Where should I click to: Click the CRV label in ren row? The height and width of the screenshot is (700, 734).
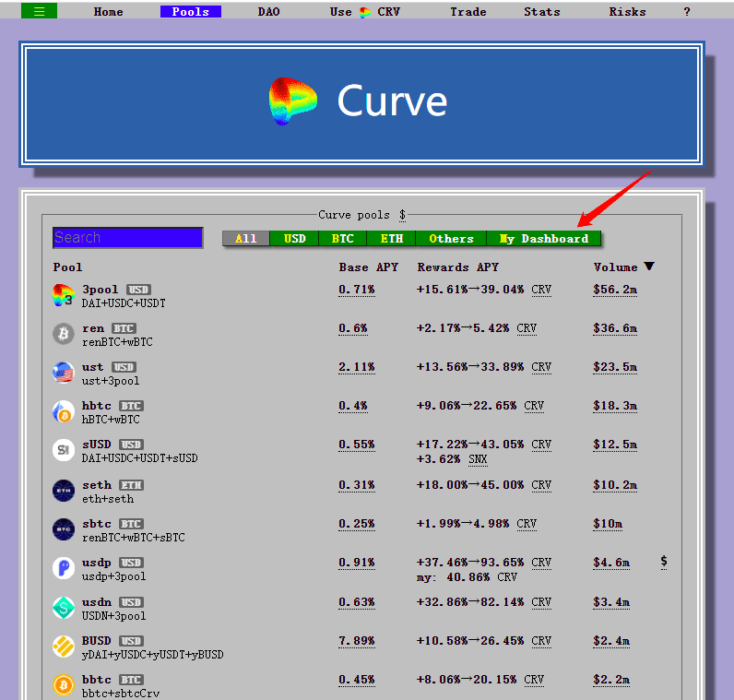527,328
